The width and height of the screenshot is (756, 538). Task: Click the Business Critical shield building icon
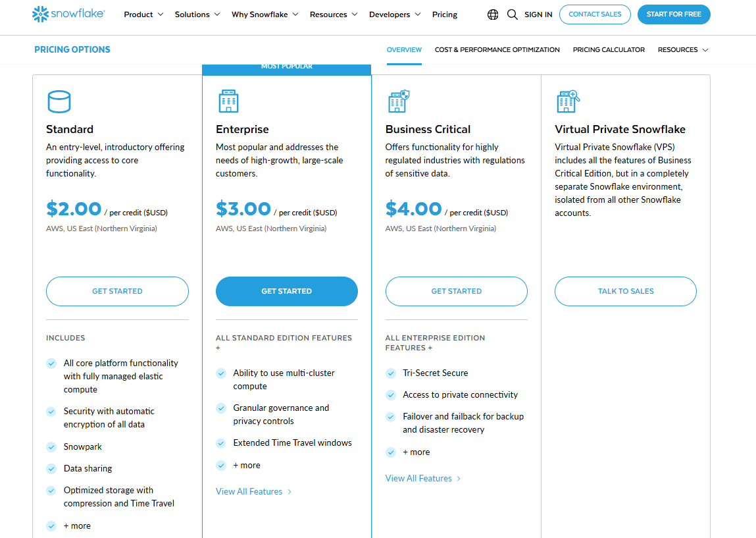coord(399,101)
